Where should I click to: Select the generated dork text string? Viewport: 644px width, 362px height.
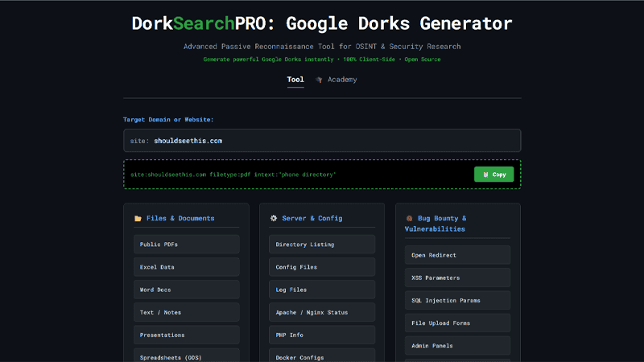click(233, 175)
